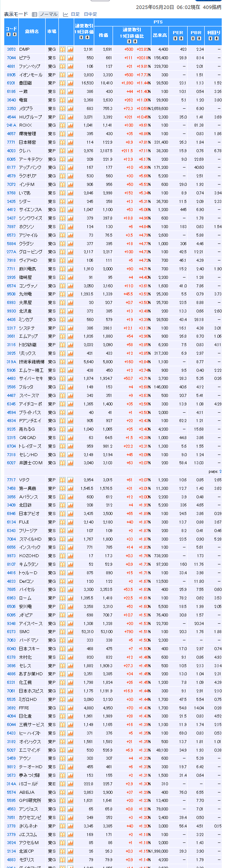Open the book icon for メタプラ row
Screen dimensions: 226x868
pos(62,108)
